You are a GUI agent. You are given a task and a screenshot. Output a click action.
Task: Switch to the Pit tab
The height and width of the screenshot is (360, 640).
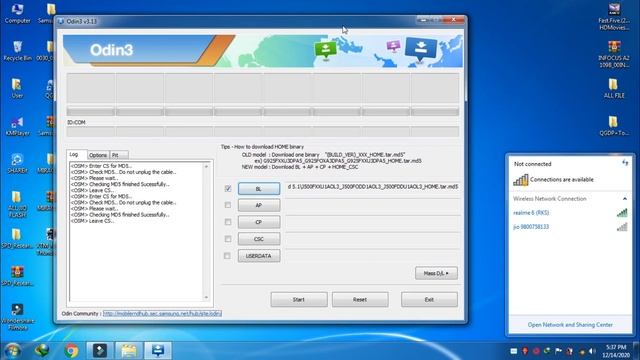click(x=119, y=155)
